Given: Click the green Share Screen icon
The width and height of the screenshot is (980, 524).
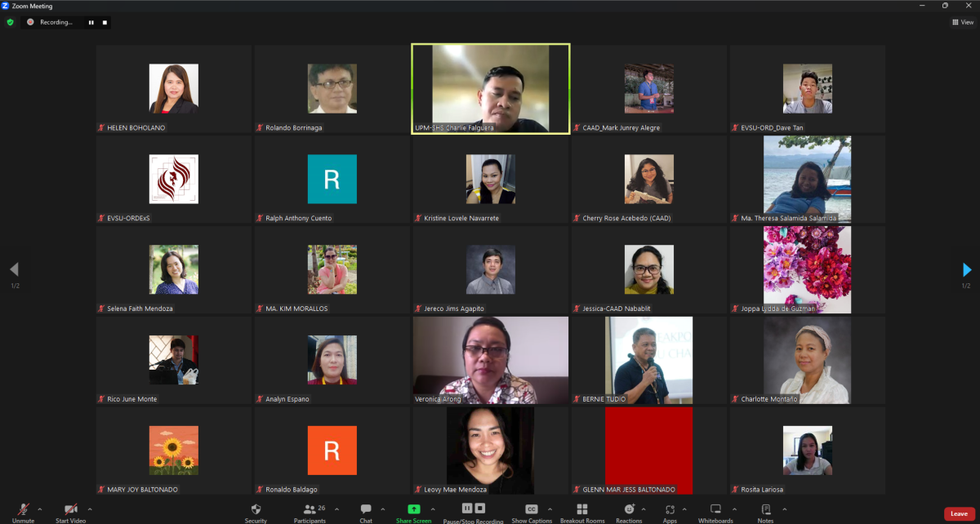Looking at the screenshot, I should coord(413,509).
